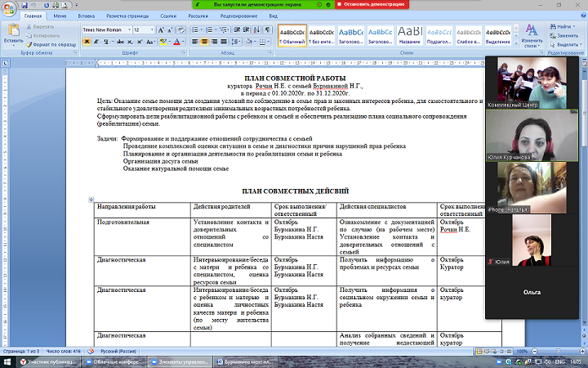Redo action in quick access toolbar
Viewport: 588px width, 368px height.
coord(47,5)
